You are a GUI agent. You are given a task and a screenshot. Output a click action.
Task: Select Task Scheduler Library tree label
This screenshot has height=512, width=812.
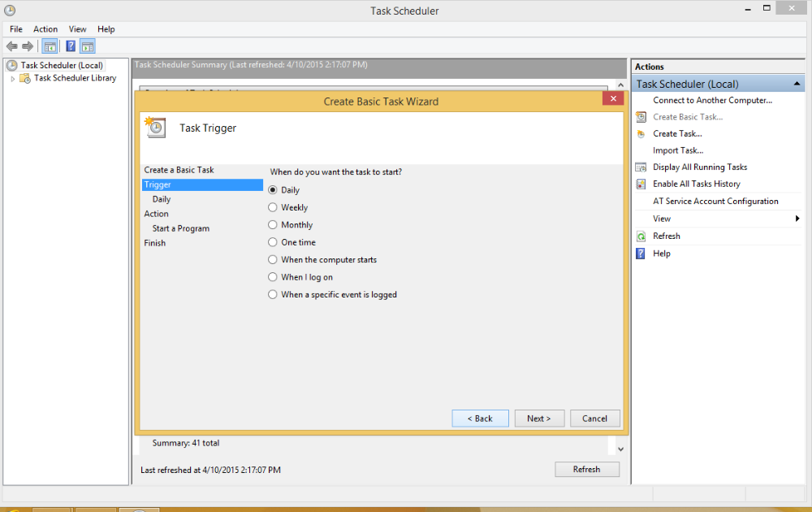[x=75, y=78]
